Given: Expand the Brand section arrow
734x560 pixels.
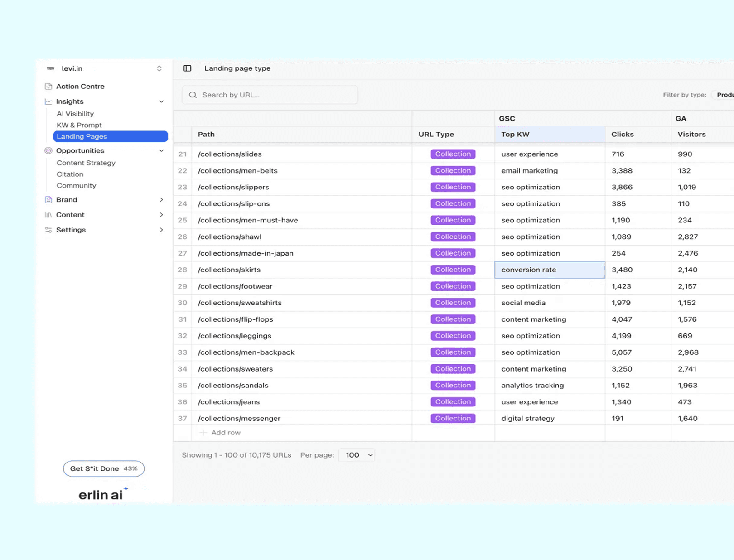Looking at the screenshot, I should pyautogui.click(x=161, y=199).
